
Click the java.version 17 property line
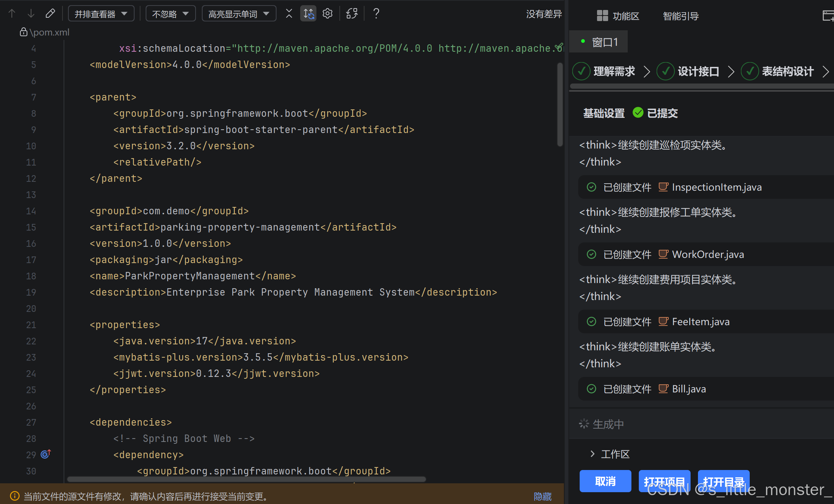coord(204,341)
